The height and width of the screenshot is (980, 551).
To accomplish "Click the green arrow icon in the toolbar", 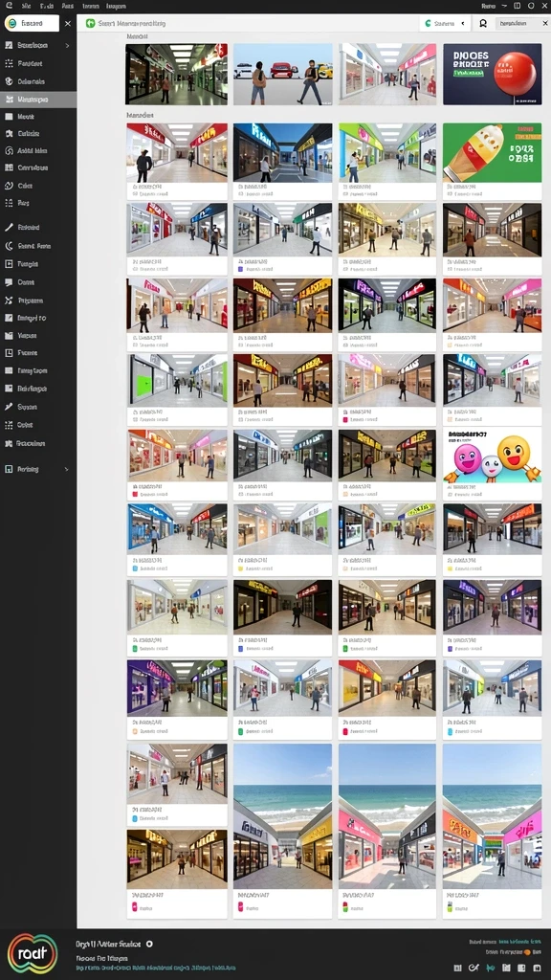I will pos(91,23).
